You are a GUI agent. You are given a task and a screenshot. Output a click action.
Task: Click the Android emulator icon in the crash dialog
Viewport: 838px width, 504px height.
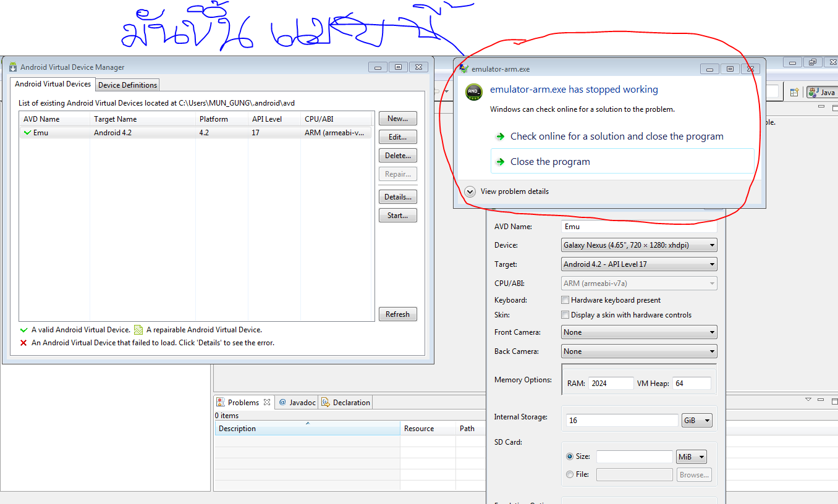474,91
